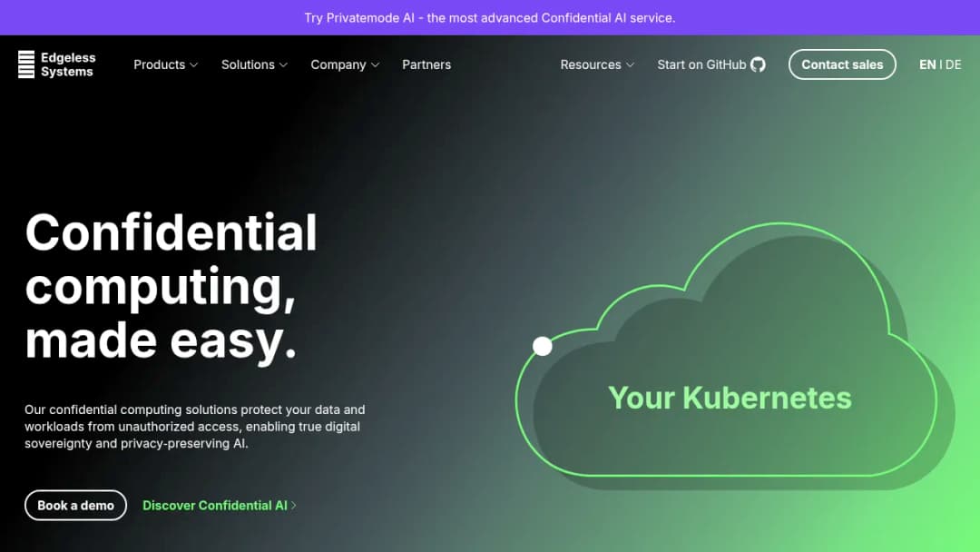
Task: Click the Book a demo button
Action: pos(75,505)
